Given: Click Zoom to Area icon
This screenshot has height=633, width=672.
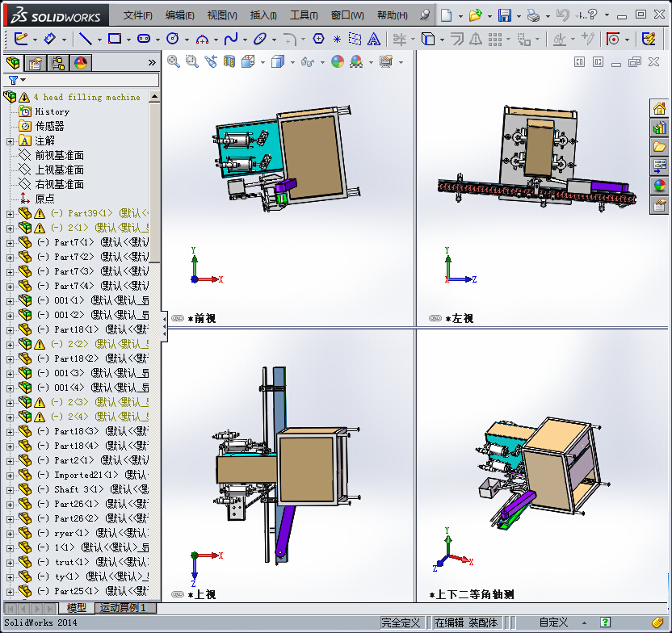Looking at the screenshot, I should point(191,61).
